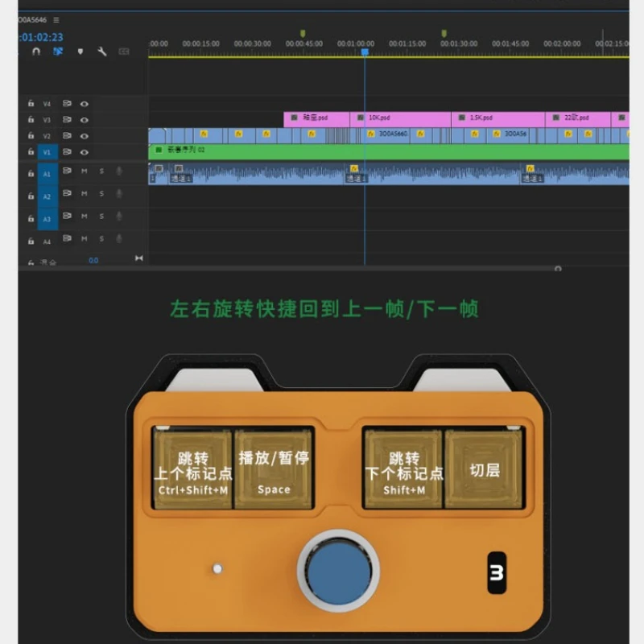Screen dimensions: 644x644
Task: Toggle lock on track V1
Action: point(31,152)
